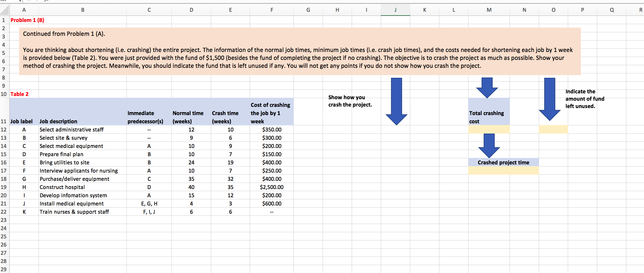644x273 pixels.
Task: Select normal time value 15 for job I
Action: pyautogui.click(x=191, y=195)
